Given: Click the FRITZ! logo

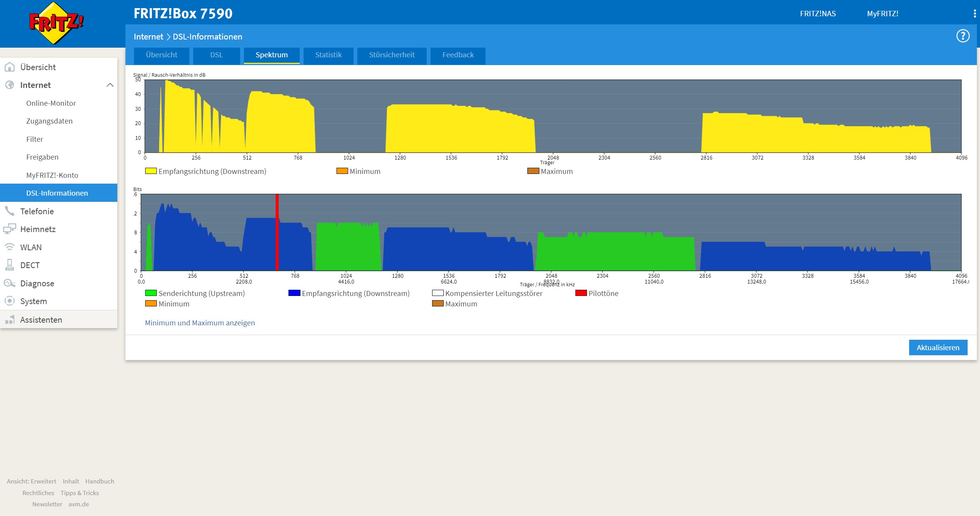Looking at the screenshot, I should coord(56,23).
